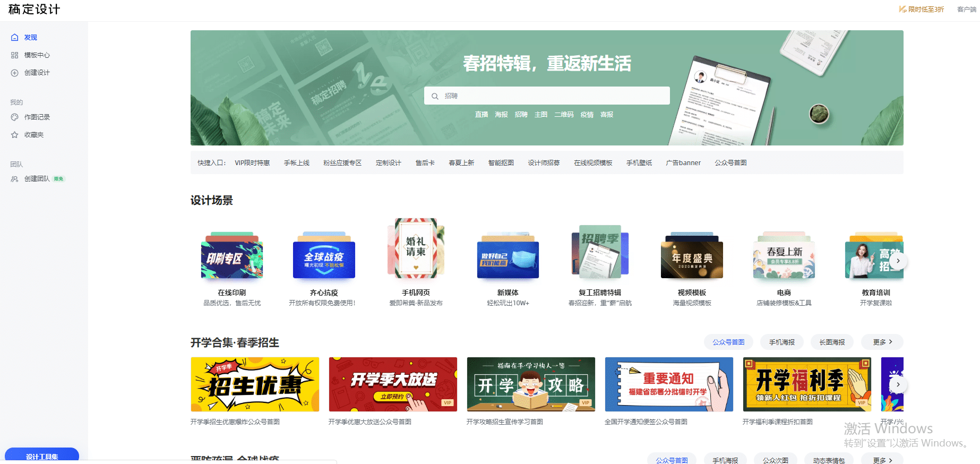The image size is (980, 464).
Task: Click 喜报 search suggestion
Action: click(x=607, y=115)
